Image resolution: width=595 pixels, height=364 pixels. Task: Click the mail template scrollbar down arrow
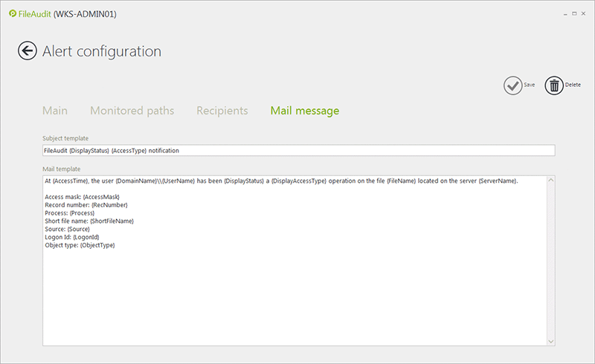click(550, 340)
